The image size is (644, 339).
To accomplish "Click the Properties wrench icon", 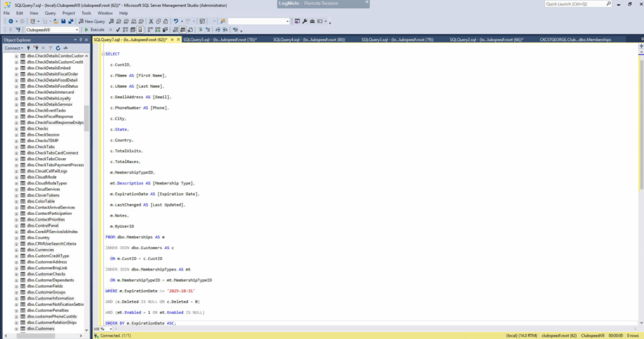I will [305, 21].
